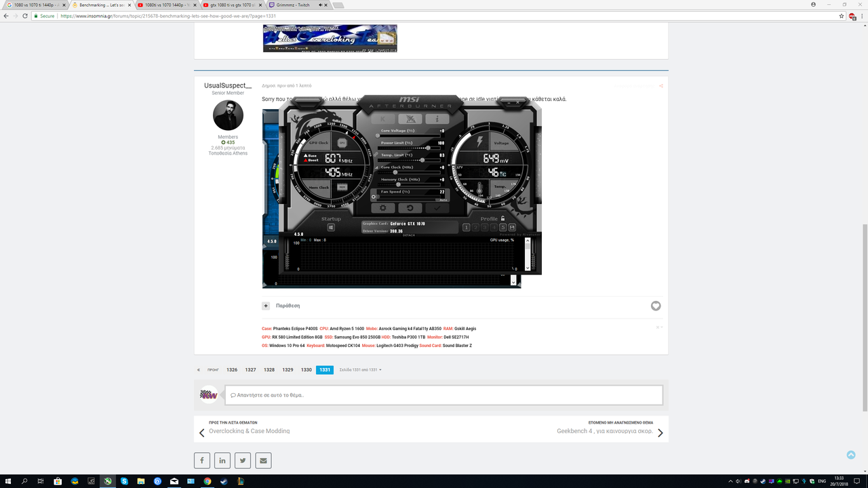Adjust the Memory Clock slider
The image size is (868, 488).
click(x=409, y=184)
